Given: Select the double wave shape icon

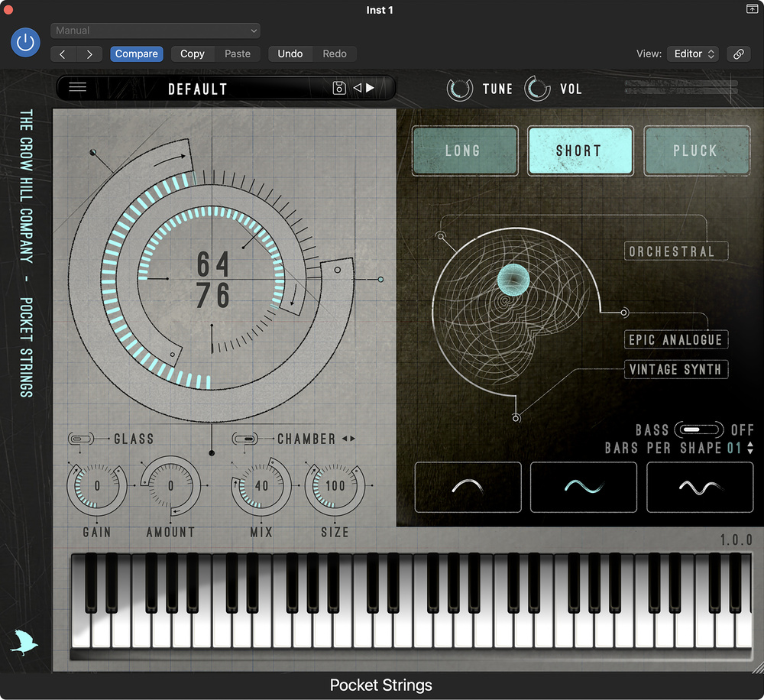Looking at the screenshot, I should 700,487.
